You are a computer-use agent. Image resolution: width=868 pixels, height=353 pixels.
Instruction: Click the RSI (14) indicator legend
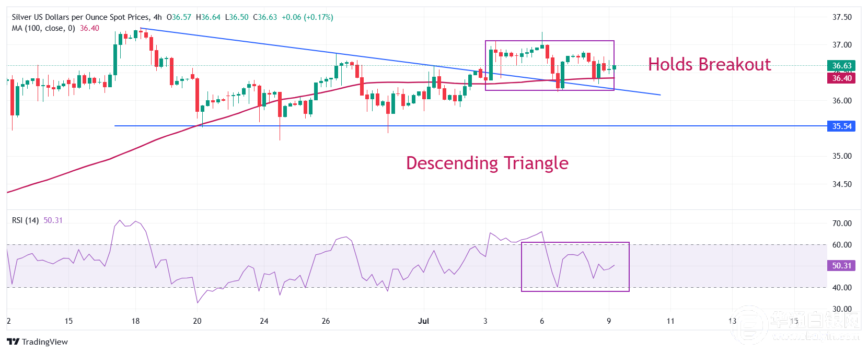click(25, 220)
